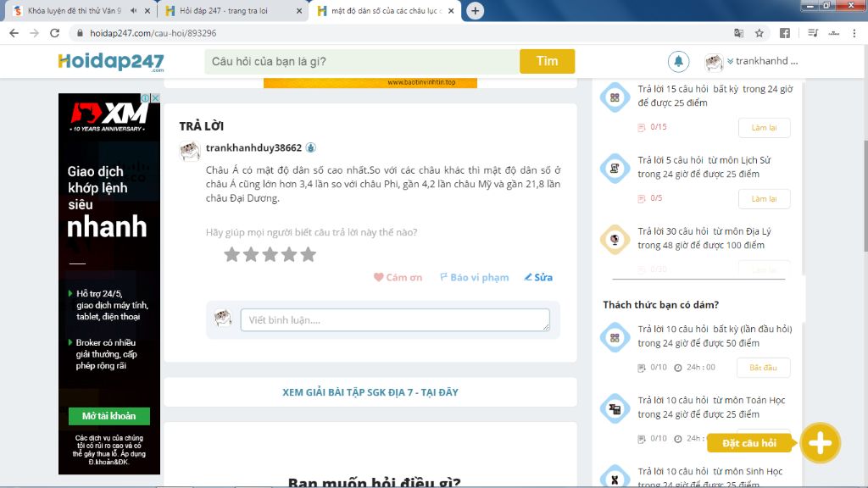Click the site lock icon in address bar
The height and width of the screenshot is (488, 868).
[x=80, y=33]
